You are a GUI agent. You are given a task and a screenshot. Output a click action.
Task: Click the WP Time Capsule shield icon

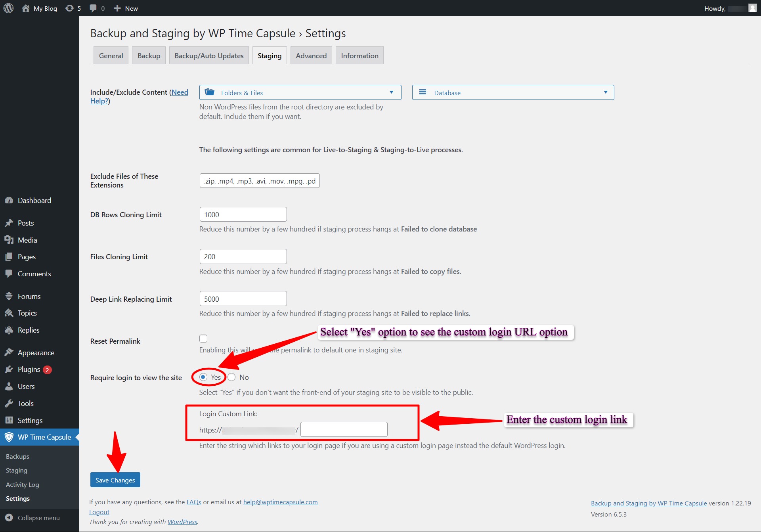pyautogui.click(x=9, y=437)
